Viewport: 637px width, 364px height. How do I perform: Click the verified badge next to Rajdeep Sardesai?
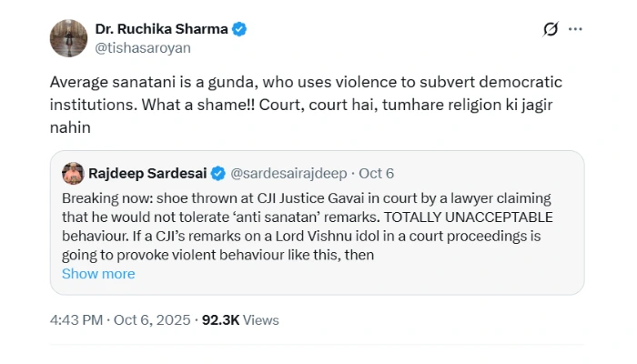[218, 174]
